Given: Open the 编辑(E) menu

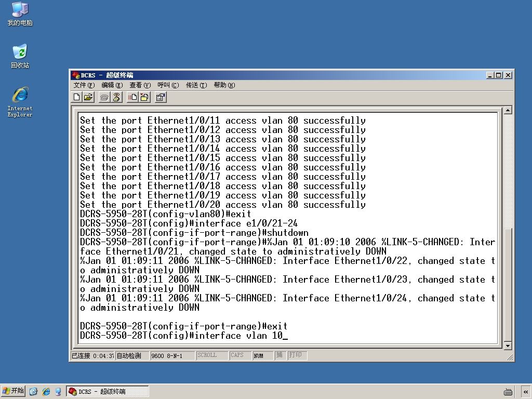Looking at the screenshot, I should [x=112, y=85].
